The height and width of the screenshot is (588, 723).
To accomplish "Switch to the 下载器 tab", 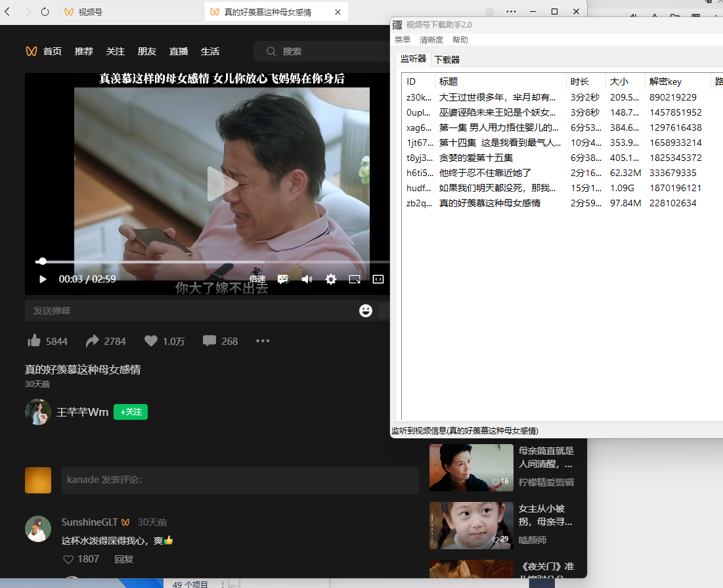I will (x=448, y=58).
